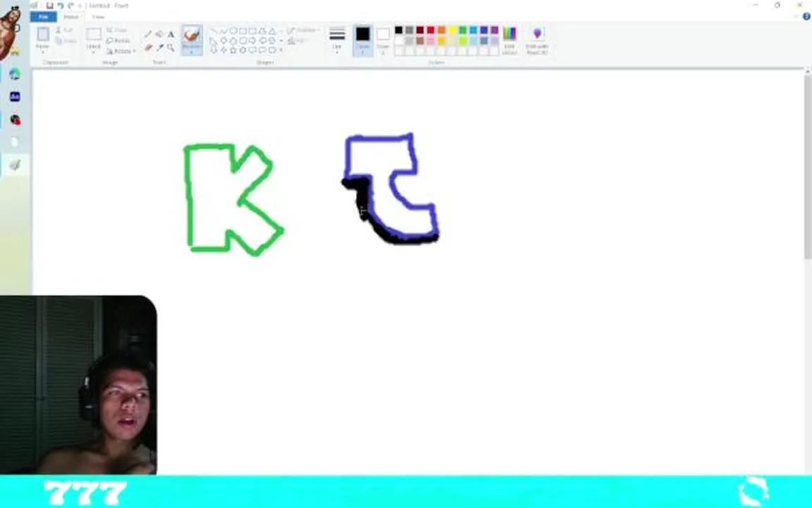Click the streamer webcam overlay
This screenshot has height=508, width=812.
tap(78, 385)
